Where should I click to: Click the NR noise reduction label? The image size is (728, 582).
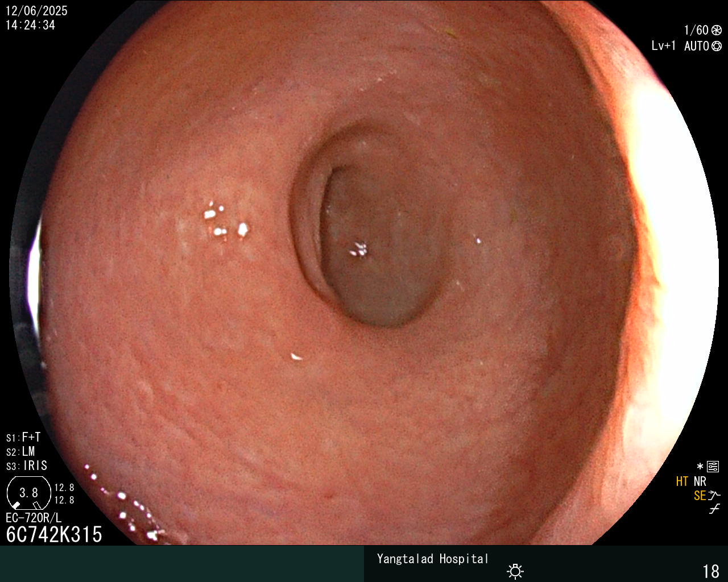coord(700,482)
